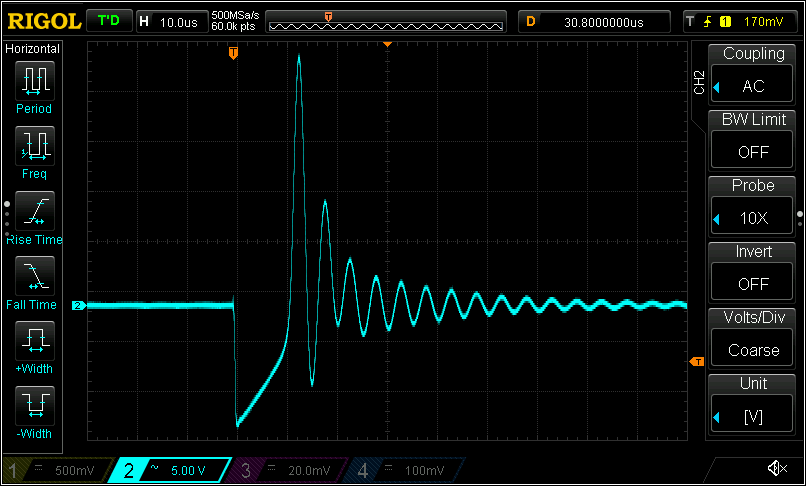Click the H timebase label
This screenshot has height=486, width=806.
pyautogui.click(x=144, y=22)
